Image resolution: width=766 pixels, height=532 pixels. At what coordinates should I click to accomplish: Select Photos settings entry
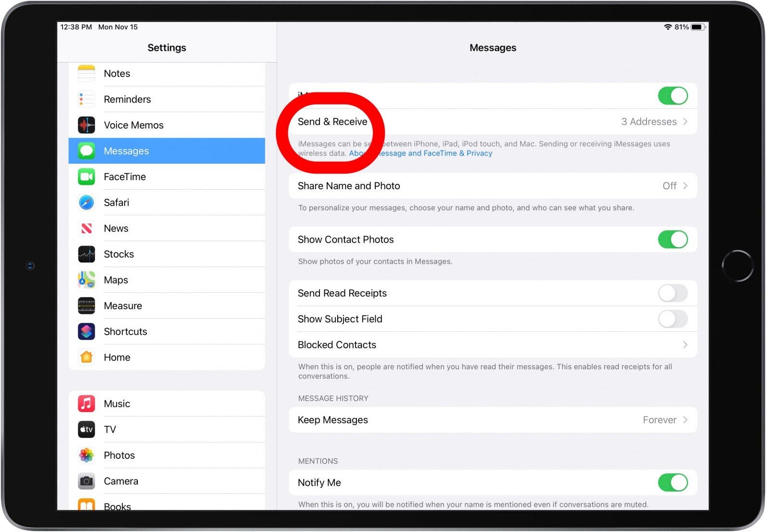pyautogui.click(x=167, y=455)
